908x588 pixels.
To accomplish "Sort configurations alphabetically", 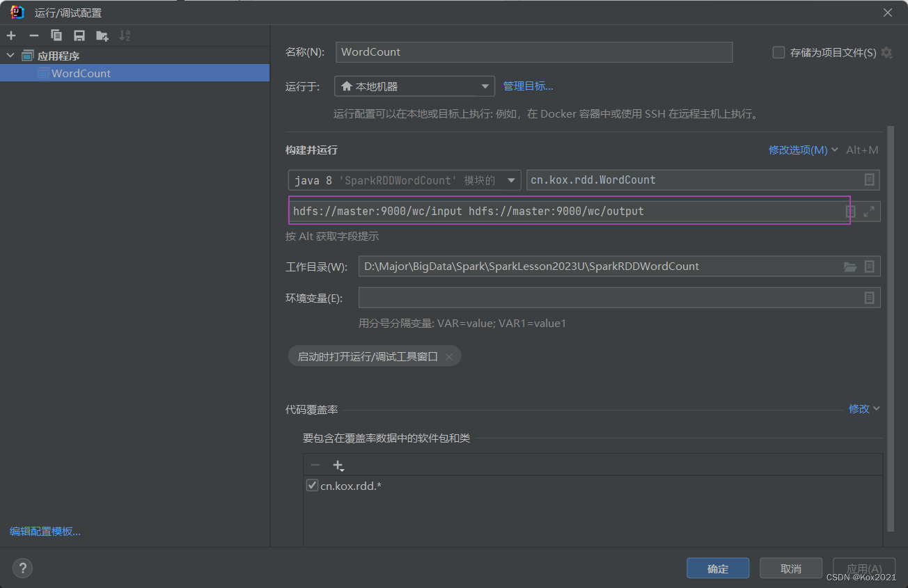I will tap(125, 35).
